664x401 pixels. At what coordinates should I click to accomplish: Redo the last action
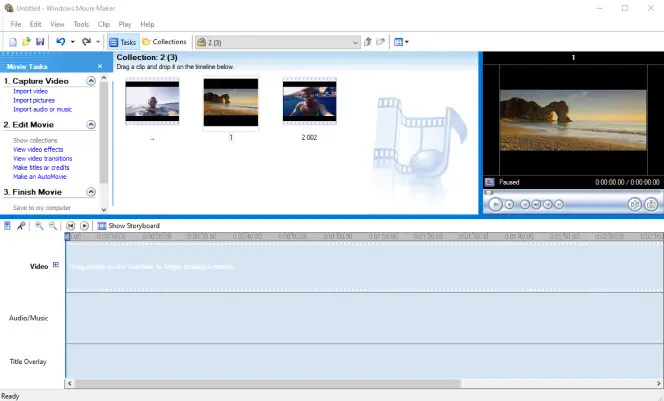pos(86,41)
